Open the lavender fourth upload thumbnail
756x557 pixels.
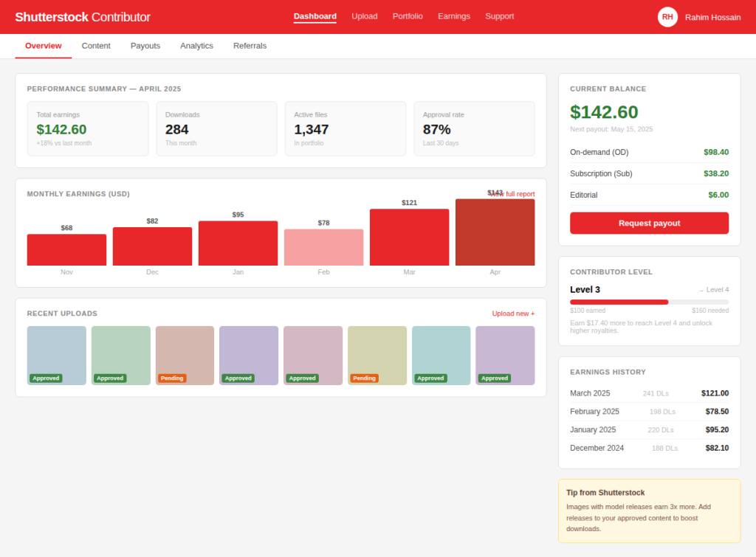[249, 356]
